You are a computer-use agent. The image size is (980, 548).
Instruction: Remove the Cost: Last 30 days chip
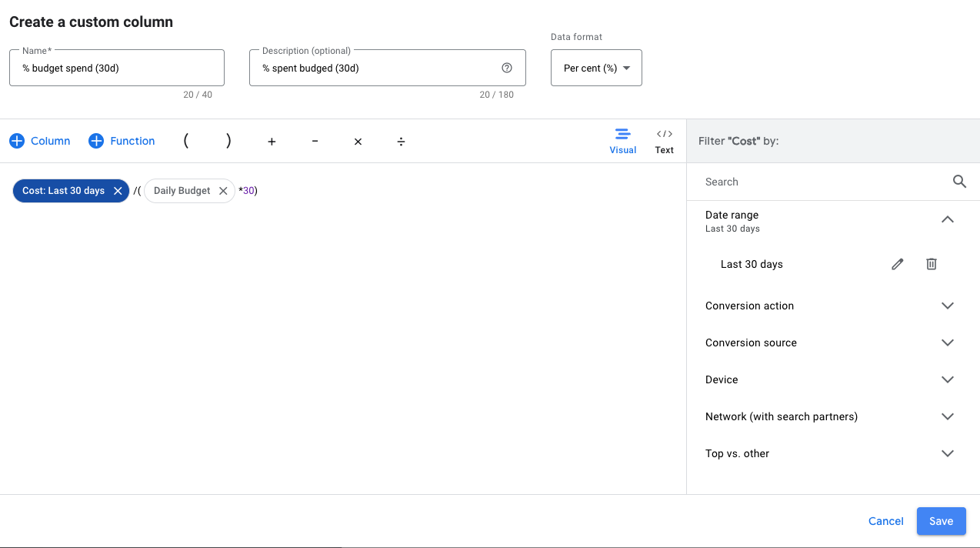tap(118, 191)
